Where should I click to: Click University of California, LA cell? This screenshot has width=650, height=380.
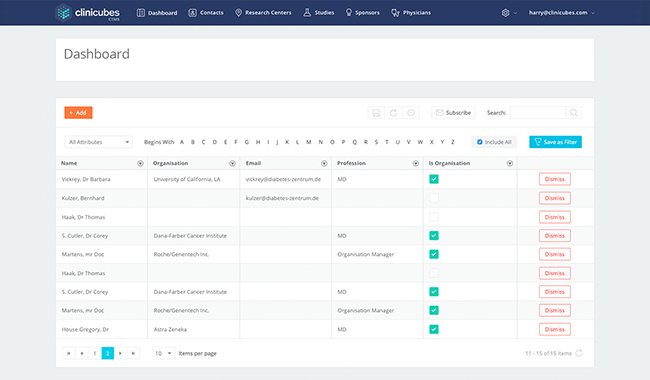(187, 179)
